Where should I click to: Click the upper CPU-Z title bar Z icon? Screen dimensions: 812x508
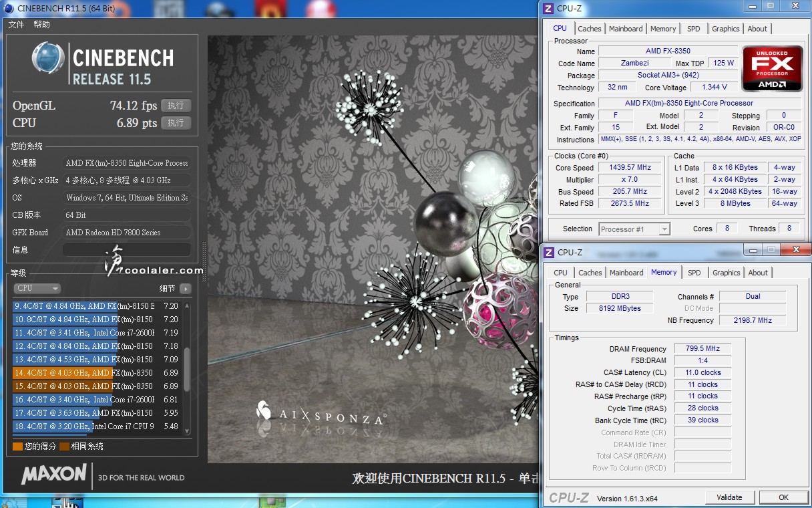(548, 8)
